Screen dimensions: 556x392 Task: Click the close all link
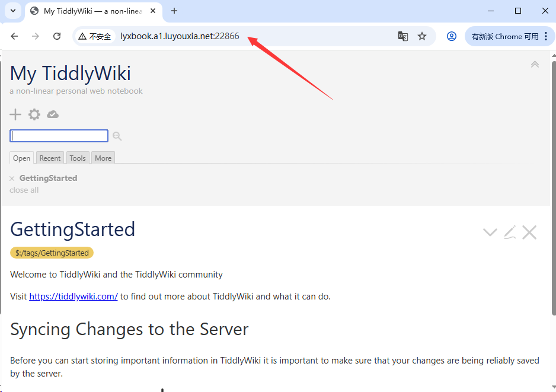(x=24, y=190)
